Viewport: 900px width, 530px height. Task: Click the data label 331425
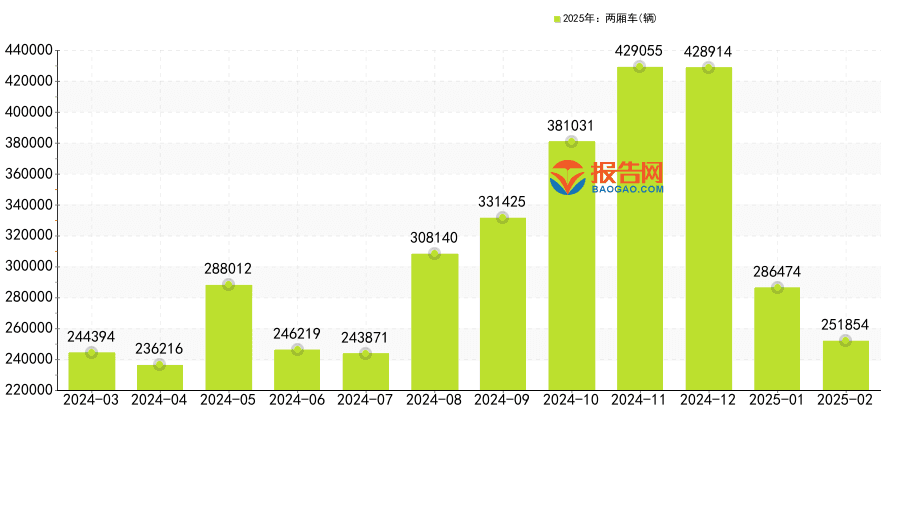click(x=502, y=202)
